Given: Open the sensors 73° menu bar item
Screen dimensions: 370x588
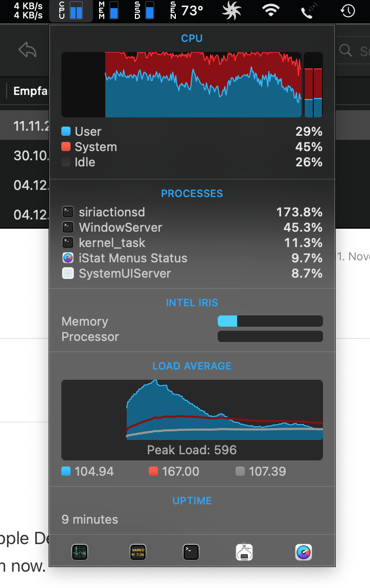Looking at the screenshot, I should tap(187, 11).
